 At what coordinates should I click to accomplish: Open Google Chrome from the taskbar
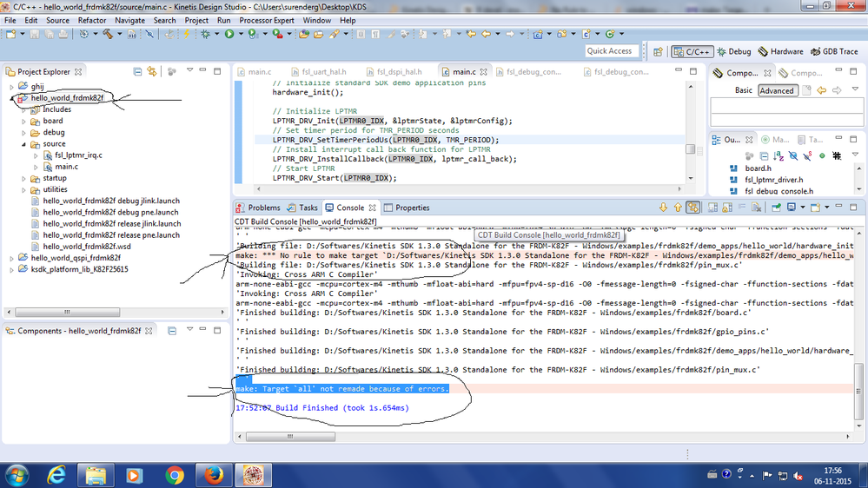(175, 475)
